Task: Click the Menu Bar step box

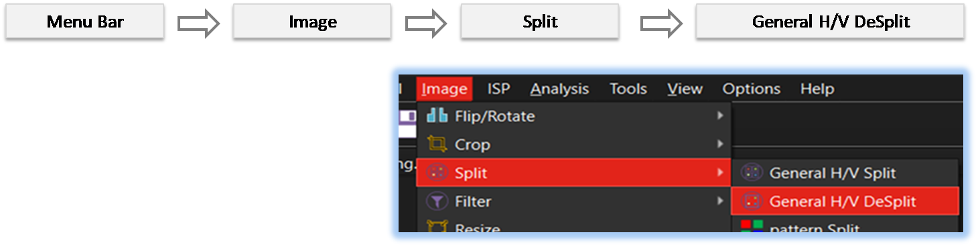Action: (85, 22)
